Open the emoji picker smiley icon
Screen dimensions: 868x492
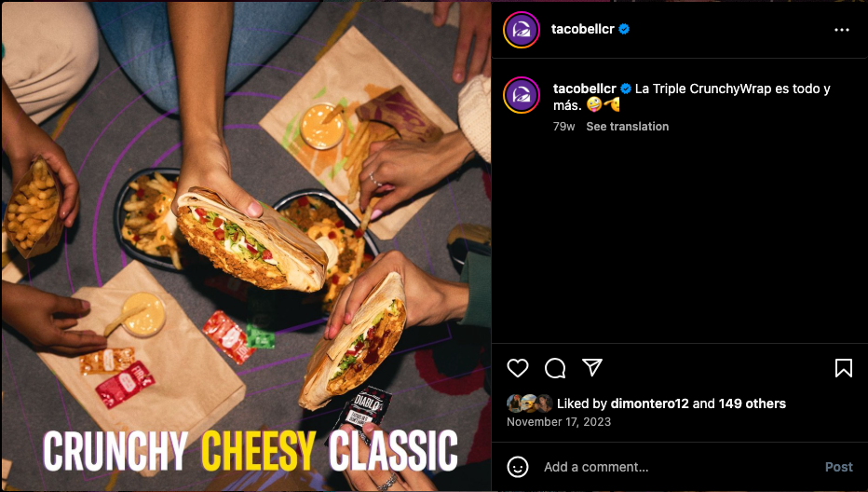[518, 467]
